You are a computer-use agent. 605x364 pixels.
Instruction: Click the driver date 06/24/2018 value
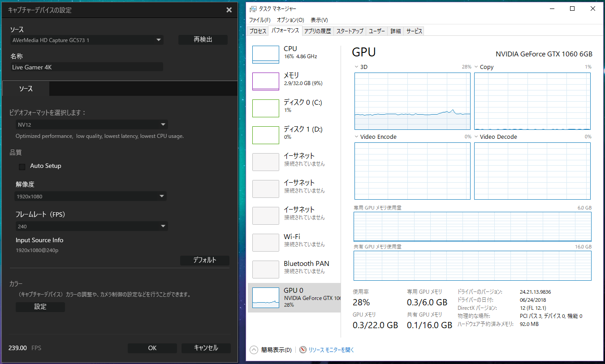(x=533, y=300)
